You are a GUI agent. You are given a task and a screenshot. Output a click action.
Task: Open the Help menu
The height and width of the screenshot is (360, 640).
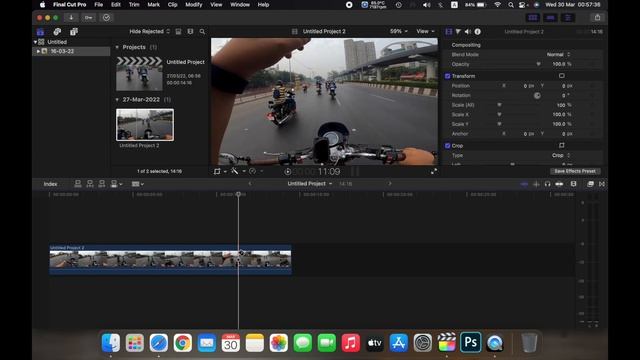[263, 5]
